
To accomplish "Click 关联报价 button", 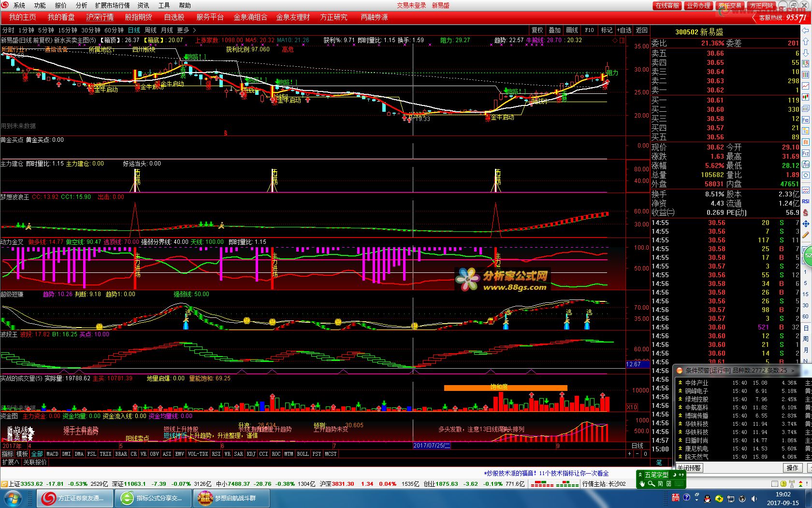I will 35,462.
